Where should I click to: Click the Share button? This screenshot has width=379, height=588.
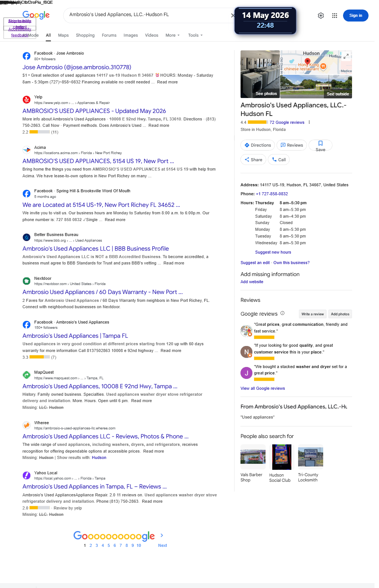[253, 160]
